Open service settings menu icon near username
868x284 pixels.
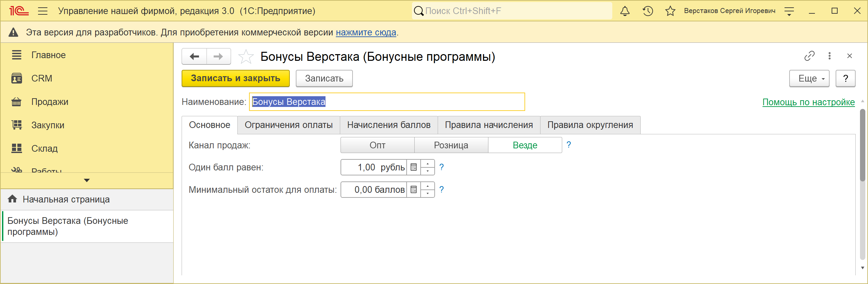tap(789, 11)
